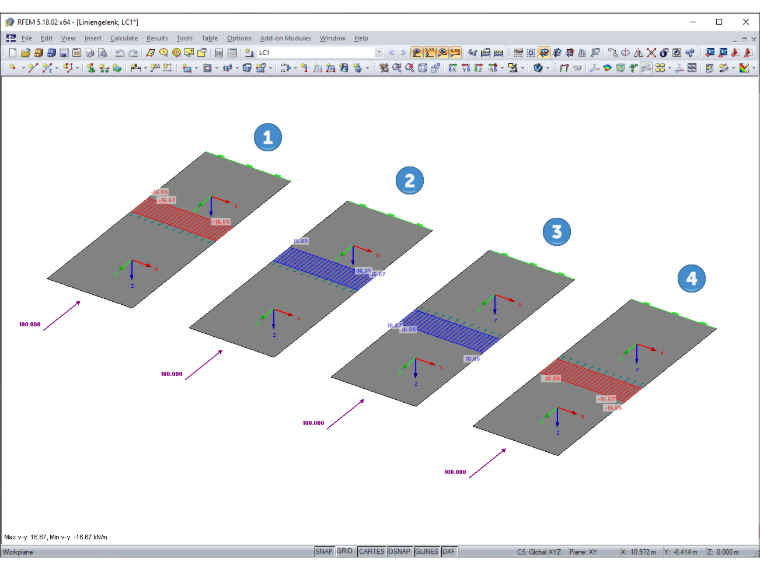Click the new surface tool icon
760x570 pixels.
(186, 68)
